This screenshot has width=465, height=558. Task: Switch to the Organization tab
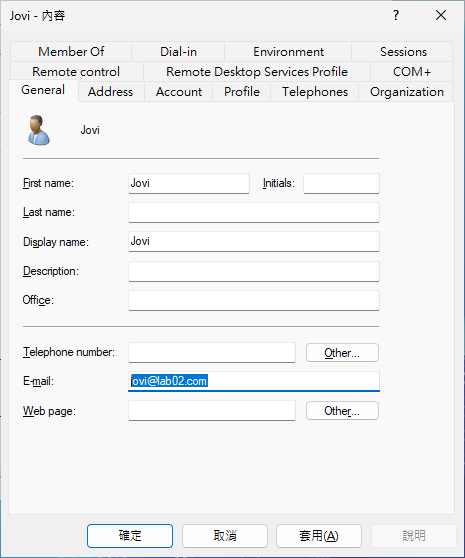coord(406,92)
